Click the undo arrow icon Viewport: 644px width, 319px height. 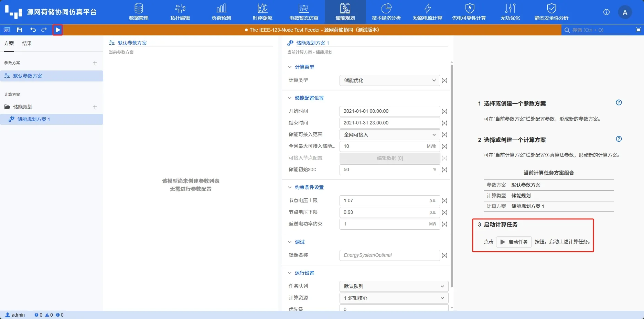(x=33, y=30)
